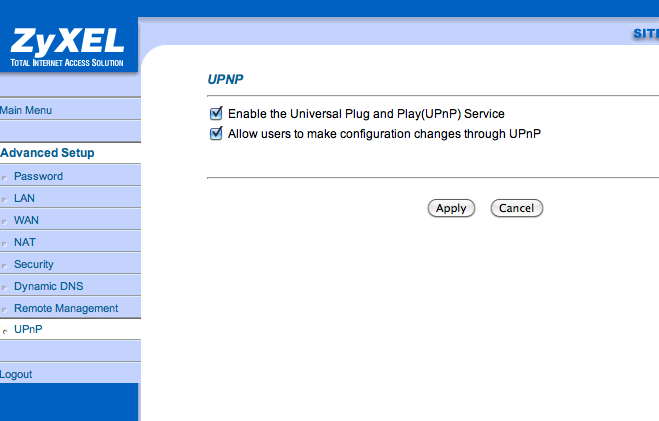Open Remote Management page
Screen dimensions: 659x421
(66, 308)
